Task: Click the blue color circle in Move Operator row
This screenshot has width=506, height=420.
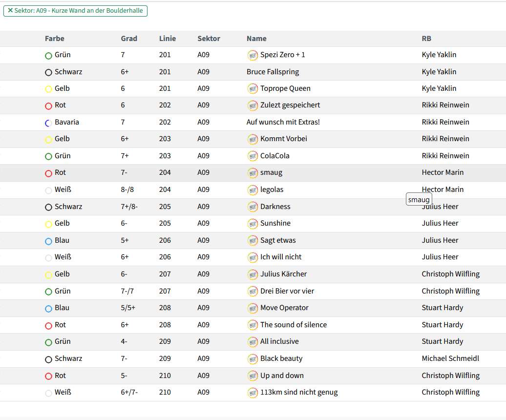Action: coord(48,309)
